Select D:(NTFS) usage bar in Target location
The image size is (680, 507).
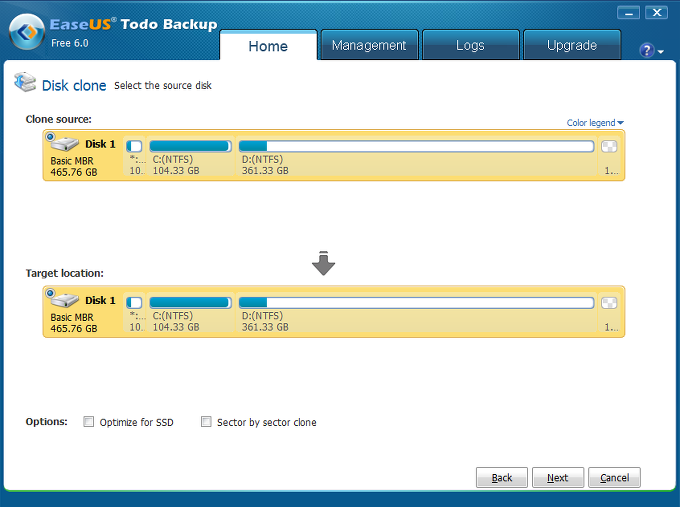(x=416, y=303)
